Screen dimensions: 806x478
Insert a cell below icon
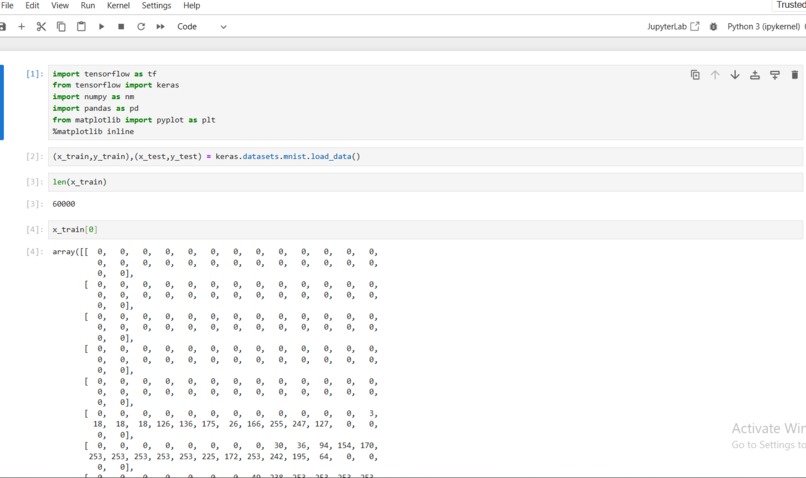click(x=775, y=75)
